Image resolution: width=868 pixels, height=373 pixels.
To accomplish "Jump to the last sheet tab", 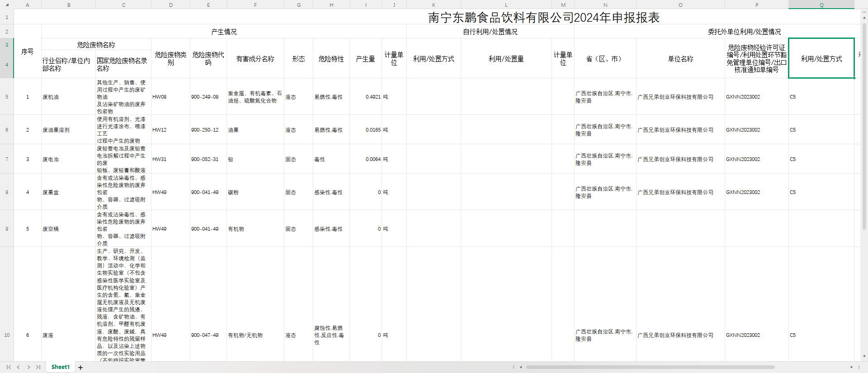I will 38,367.
